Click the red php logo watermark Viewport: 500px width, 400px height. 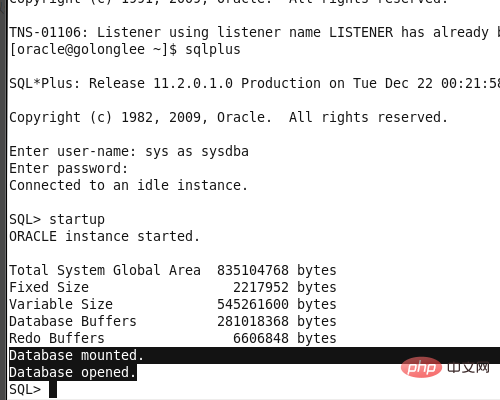click(422, 367)
